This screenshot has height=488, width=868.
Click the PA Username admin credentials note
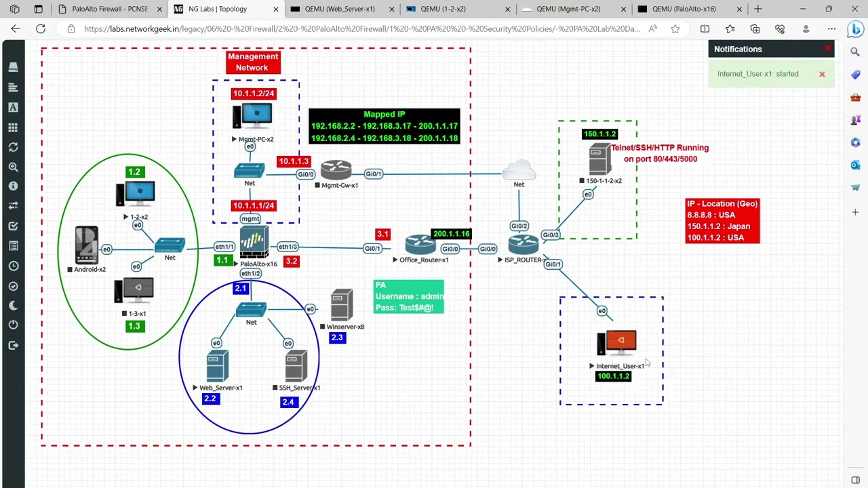(x=409, y=297)
